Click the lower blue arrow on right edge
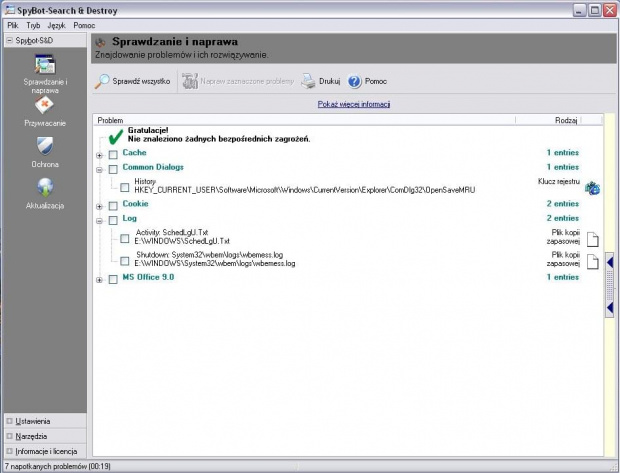 click(x=609, y=307)
